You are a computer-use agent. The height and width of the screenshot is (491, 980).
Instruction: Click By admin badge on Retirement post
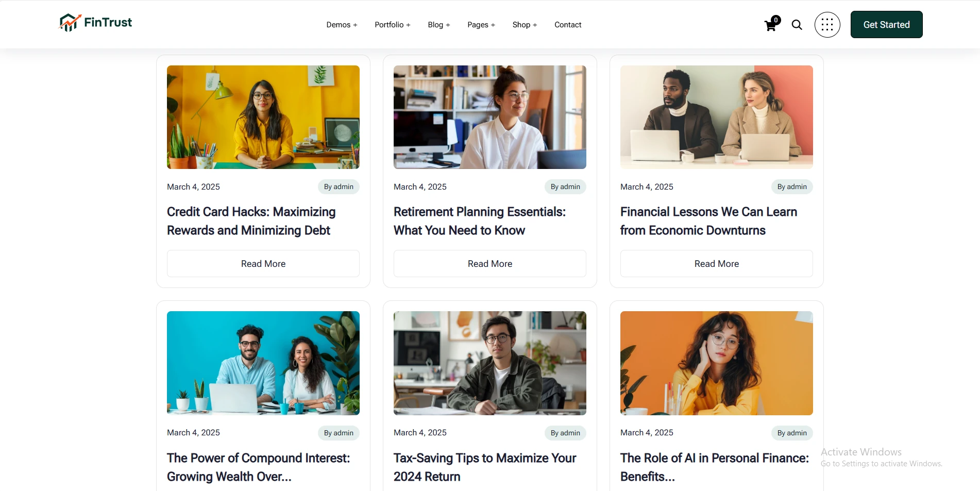click(565, 187)
